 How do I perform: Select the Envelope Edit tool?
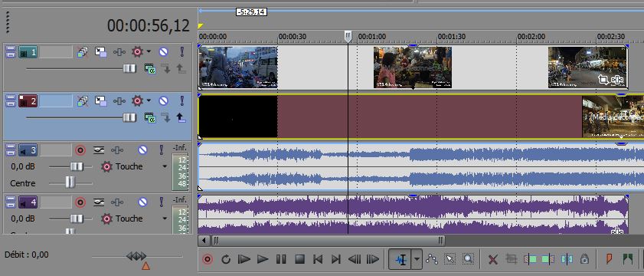pos(431,258)
